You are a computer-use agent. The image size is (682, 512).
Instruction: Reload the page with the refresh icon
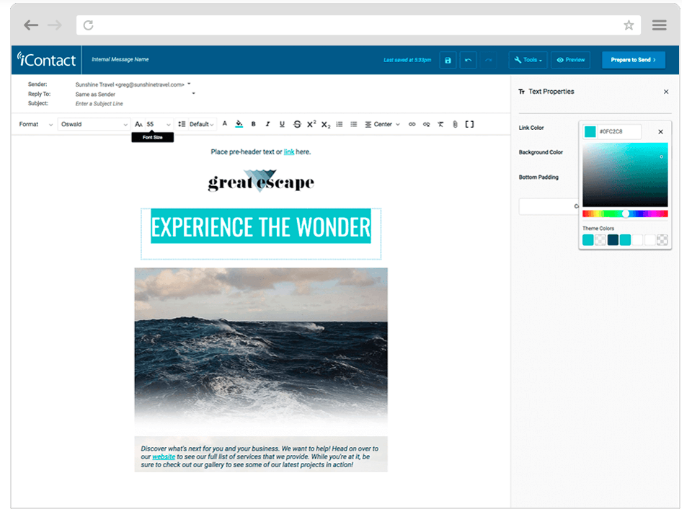coord(88,25)
